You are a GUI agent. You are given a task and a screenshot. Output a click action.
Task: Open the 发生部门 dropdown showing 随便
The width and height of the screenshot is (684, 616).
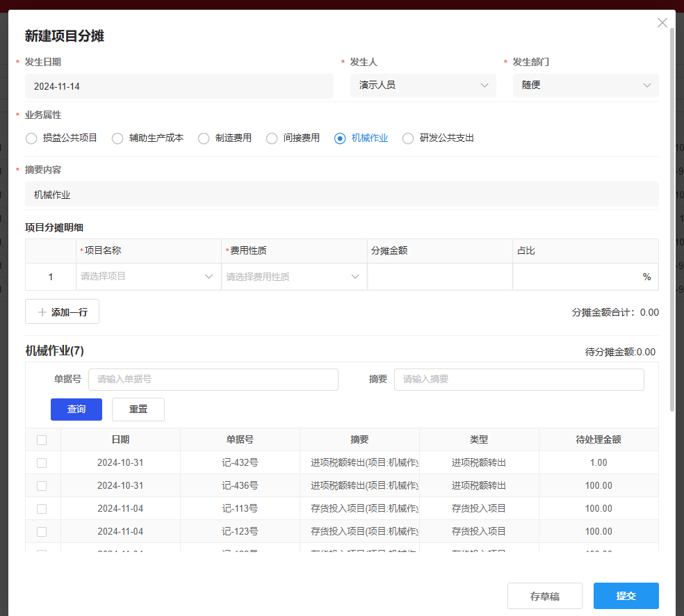coord(585,86)
